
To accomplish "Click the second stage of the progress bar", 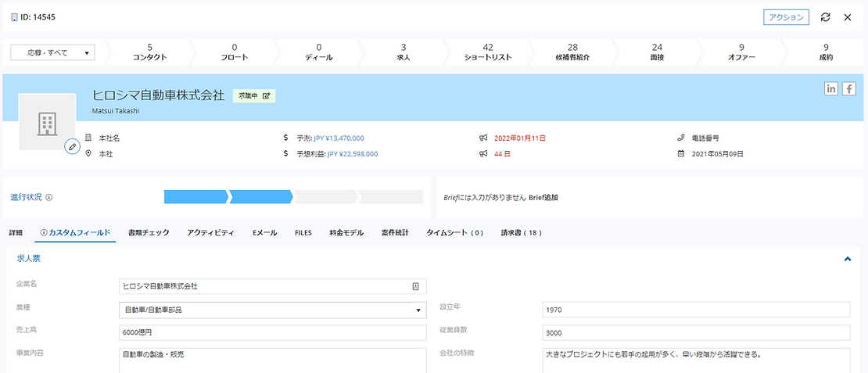I will coord(260,196).
